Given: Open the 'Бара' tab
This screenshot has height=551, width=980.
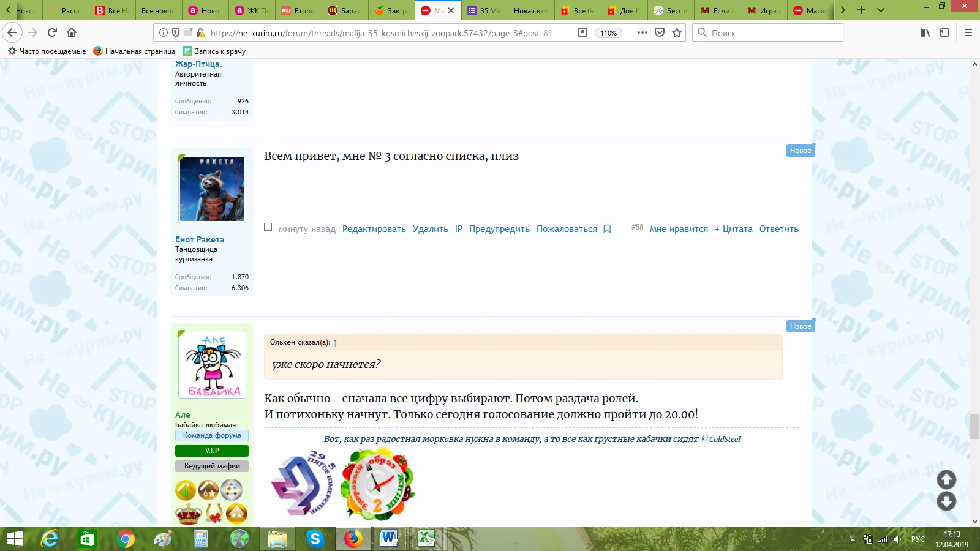Looking at the screenshot, I should click(x=344, y=10).
